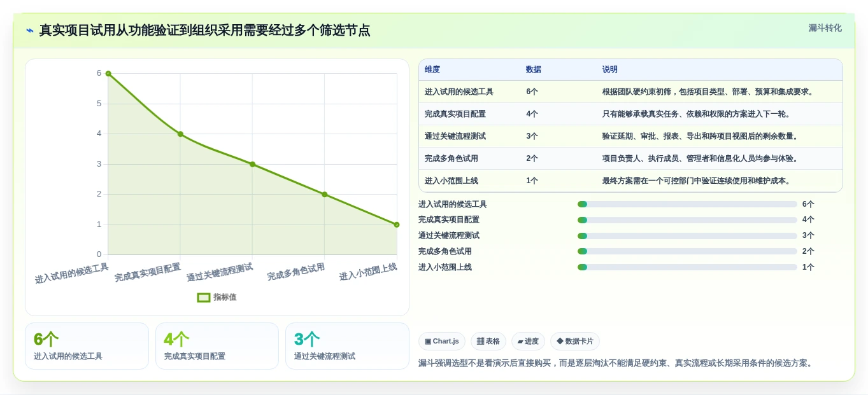Click the chart data point at value 1
This screenshot has height=395, width=868.
396,225
